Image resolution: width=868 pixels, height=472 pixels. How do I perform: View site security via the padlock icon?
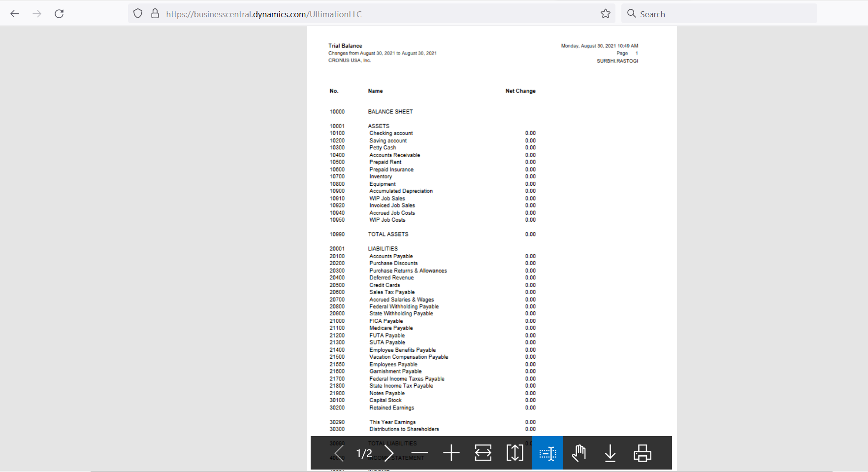point(155,13)
